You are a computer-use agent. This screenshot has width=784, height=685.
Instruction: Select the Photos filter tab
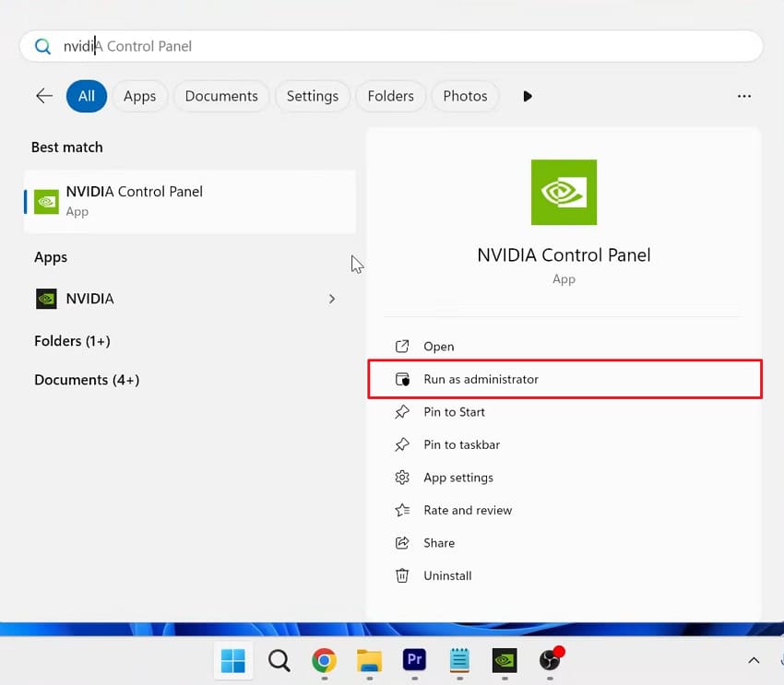tap(465, 96)
